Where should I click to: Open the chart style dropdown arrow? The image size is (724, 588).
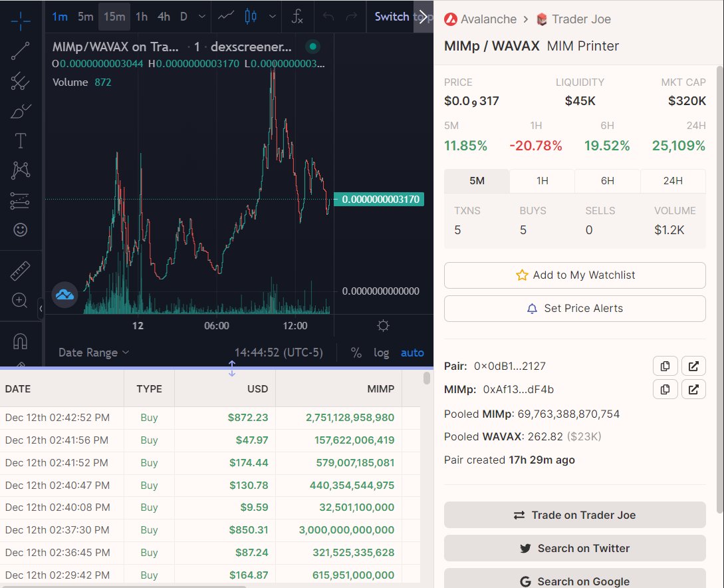[273, 17]
